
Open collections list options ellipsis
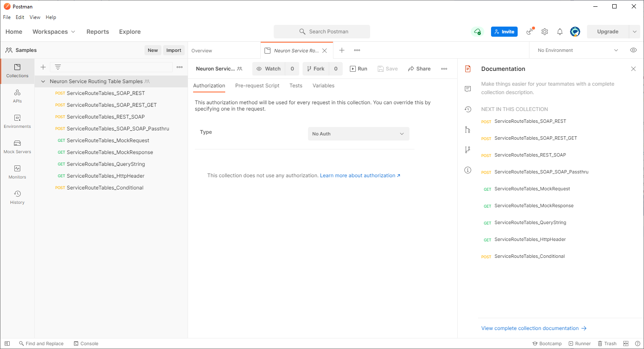tap(180, 67)
